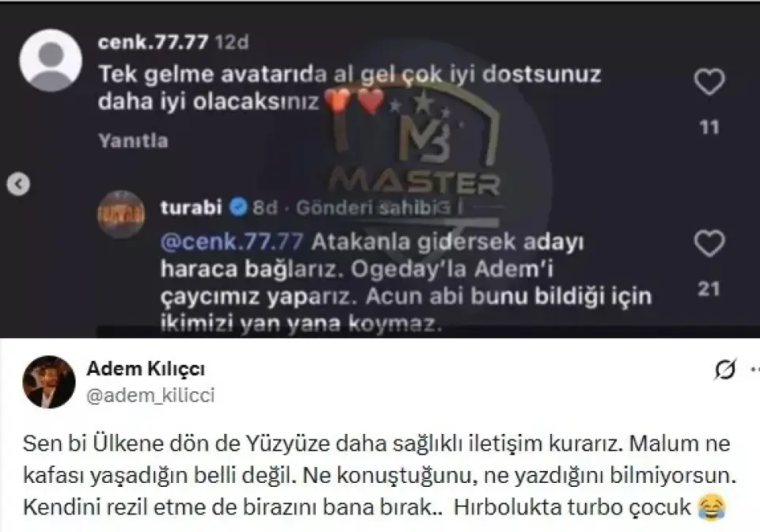This screenshot has width=760, height=532.
Task: Open the @adem_kilicci handle
Action: (150, 395)
